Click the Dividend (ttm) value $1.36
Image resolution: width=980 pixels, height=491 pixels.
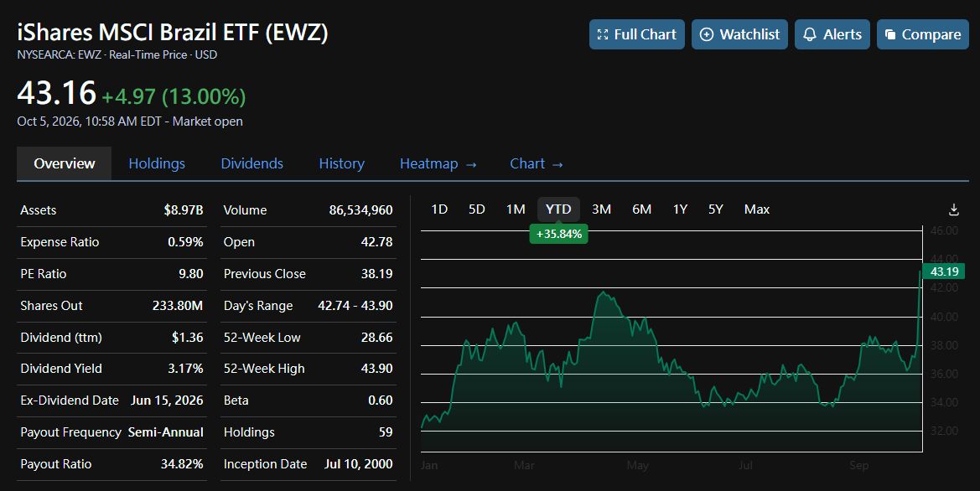(188, 338)
